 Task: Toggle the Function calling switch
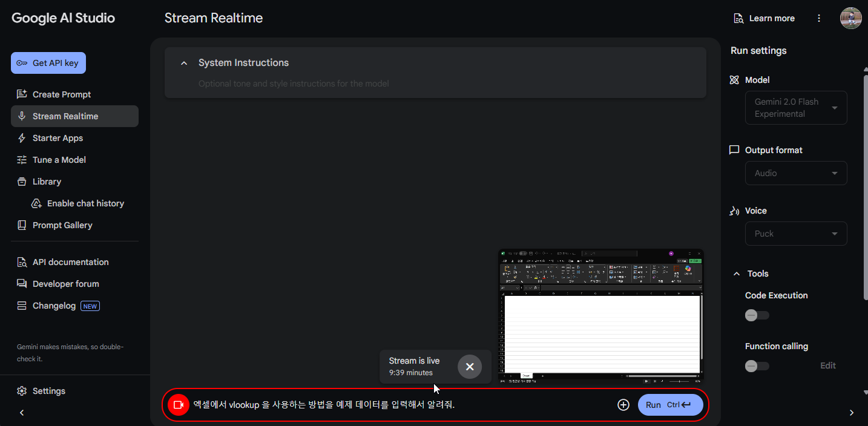pos(757,366)
